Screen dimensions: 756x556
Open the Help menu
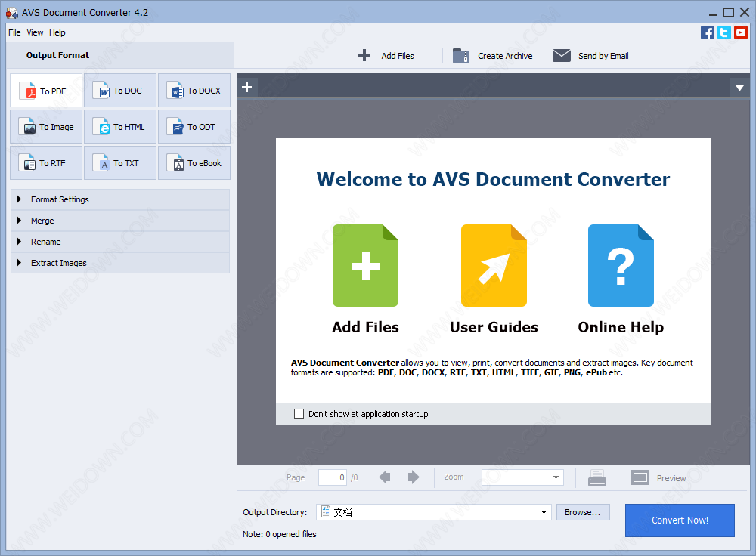pyautogui.click(x=57, y=32)
